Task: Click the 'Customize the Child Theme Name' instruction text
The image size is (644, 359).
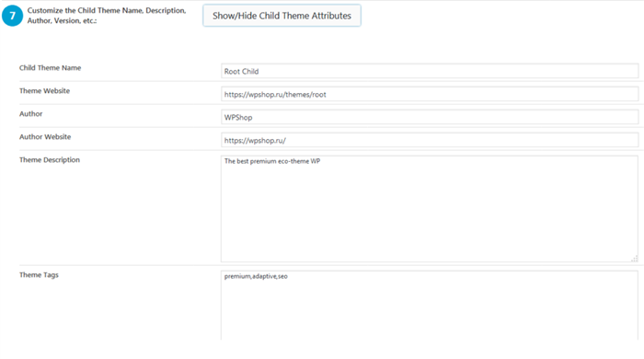Action: 107,16
